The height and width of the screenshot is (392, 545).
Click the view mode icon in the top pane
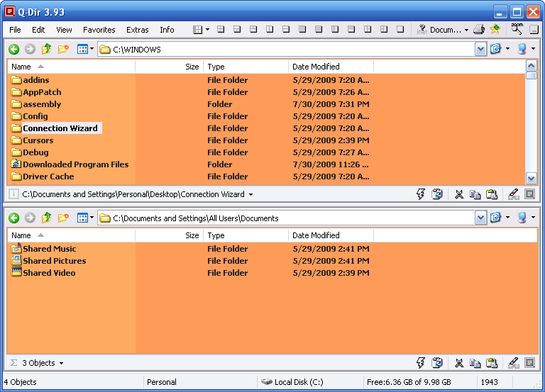(82, 50)
